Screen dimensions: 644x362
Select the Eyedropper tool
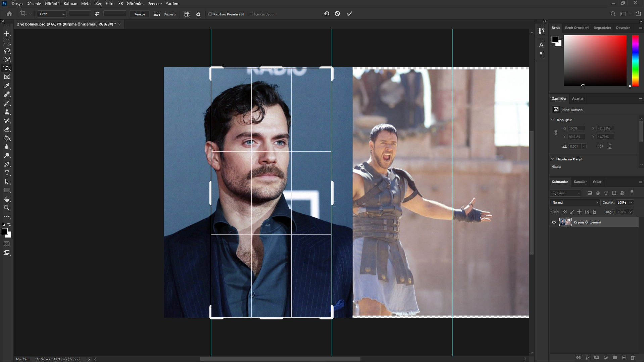[7, 86]
